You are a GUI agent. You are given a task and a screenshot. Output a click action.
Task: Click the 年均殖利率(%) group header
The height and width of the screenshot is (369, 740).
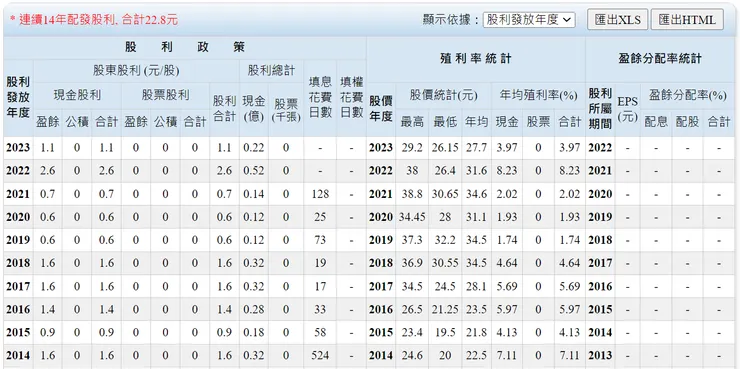[x=538, y=95]
